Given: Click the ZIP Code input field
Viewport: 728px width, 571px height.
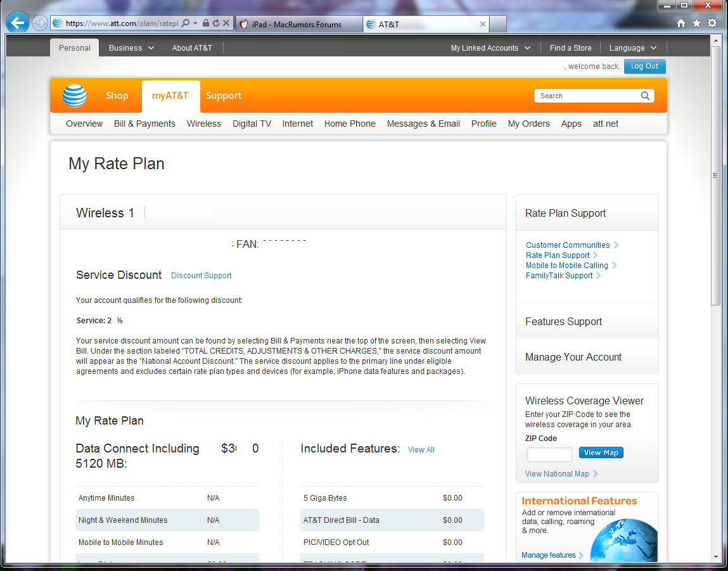Looking at the screenshot, I should (549, 454).
